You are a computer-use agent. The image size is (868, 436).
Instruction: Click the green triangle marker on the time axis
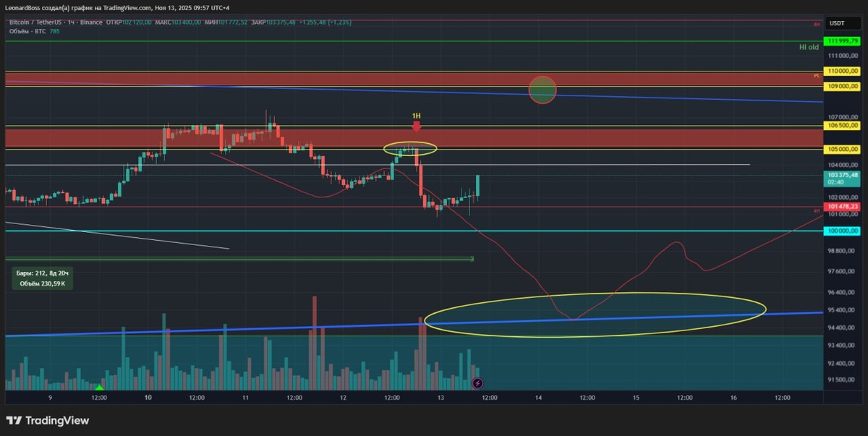click(100, 389)
